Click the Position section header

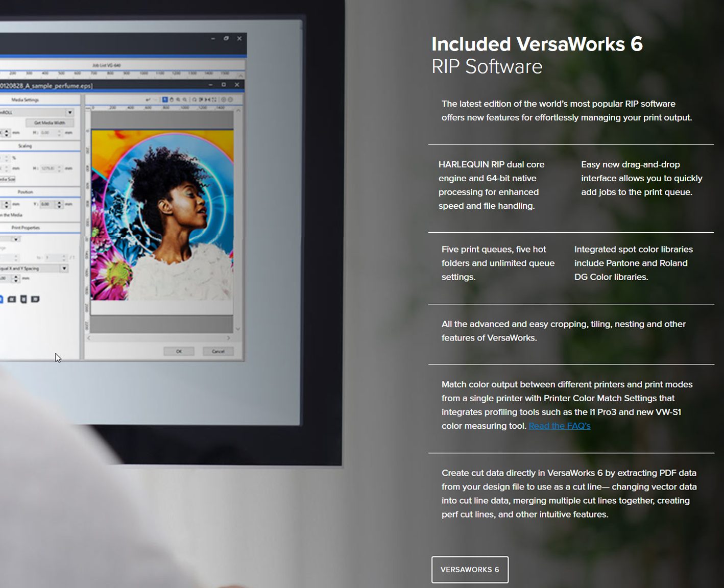click(25, 192)
